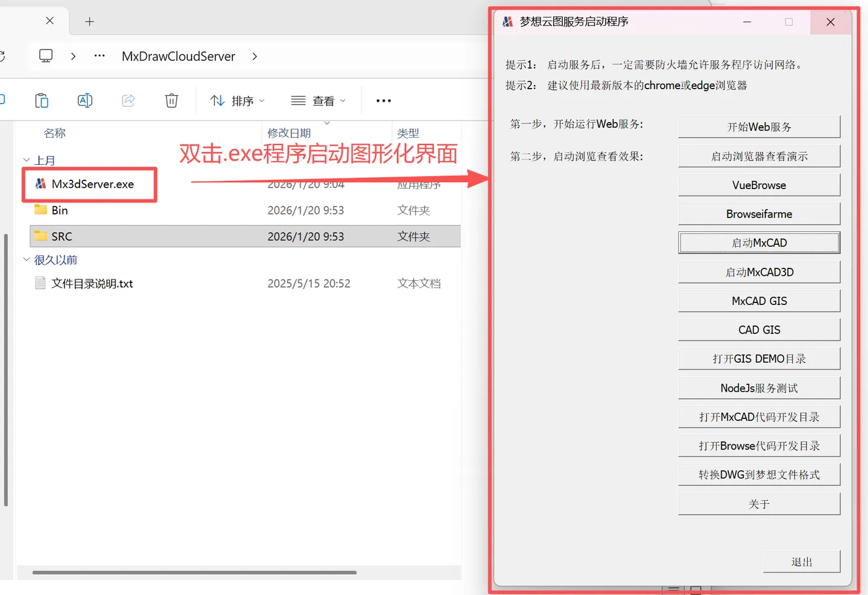Click the Mx3dServer.exe application icon
The width and height of the screenshot is (868, 595).
tap(41, 183)
